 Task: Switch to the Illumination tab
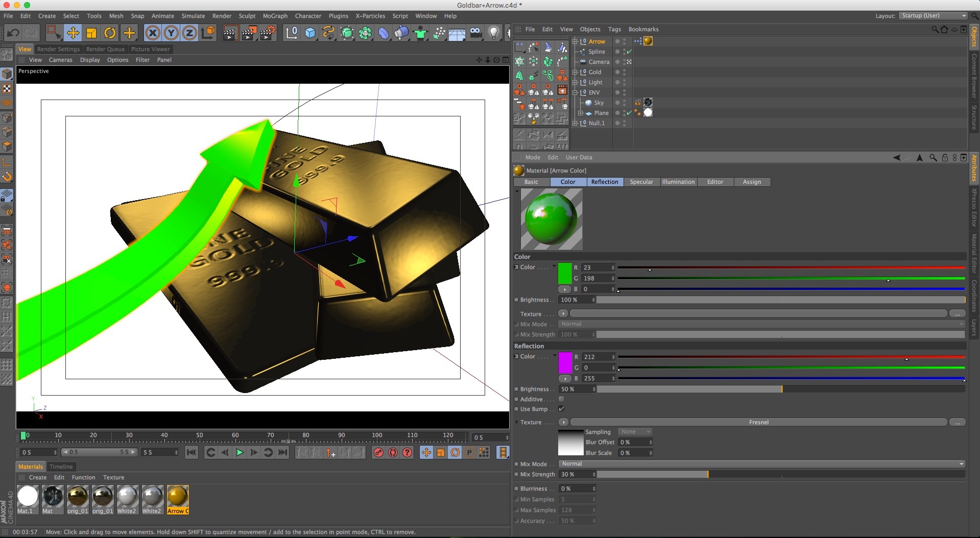pos(678,182)
